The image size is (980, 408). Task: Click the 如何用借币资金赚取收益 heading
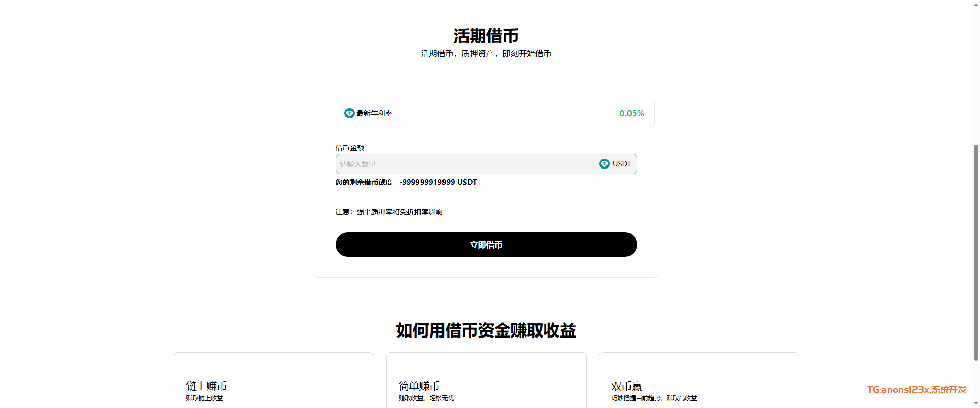point(486,330)
